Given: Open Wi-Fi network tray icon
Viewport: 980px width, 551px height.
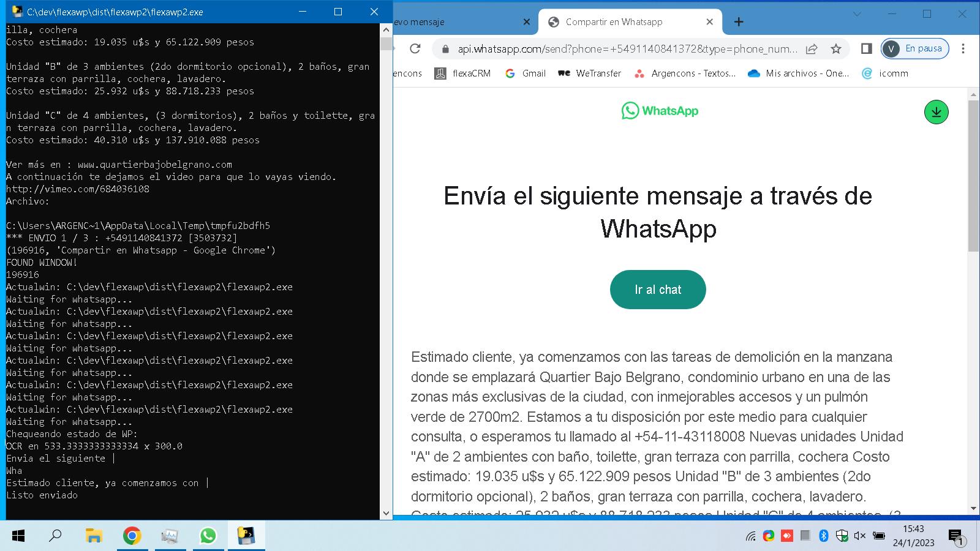Looking at the screenshot, I should click(750, 536).
